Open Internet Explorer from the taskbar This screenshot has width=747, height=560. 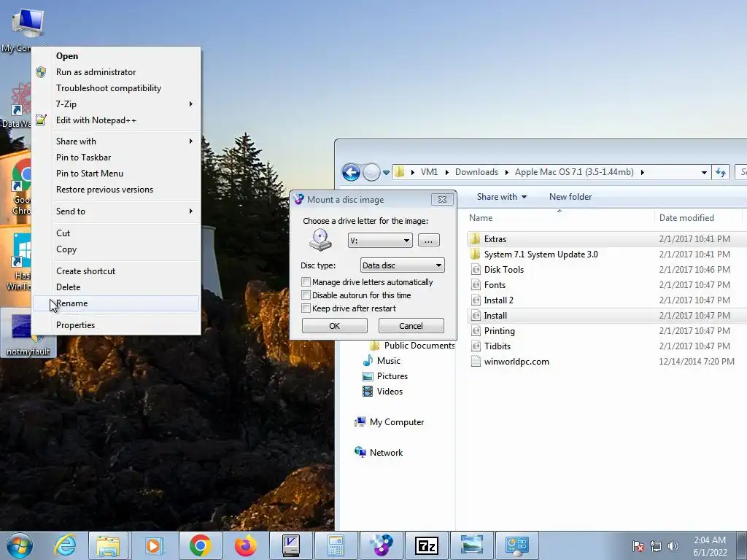point(65,545)
